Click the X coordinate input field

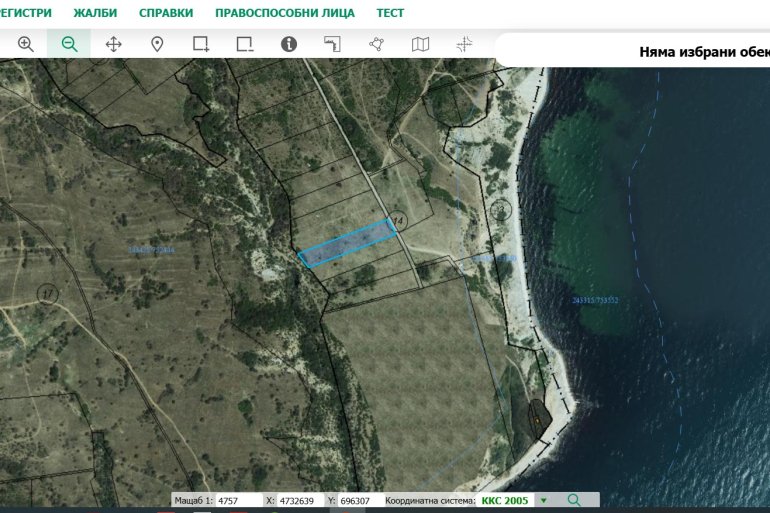(x=299, y=501)
